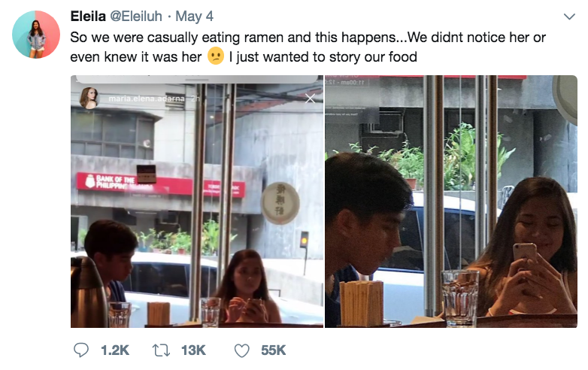Click the small story avatar in left photo
Screen dimensions: 588x370
pos(89,98)
